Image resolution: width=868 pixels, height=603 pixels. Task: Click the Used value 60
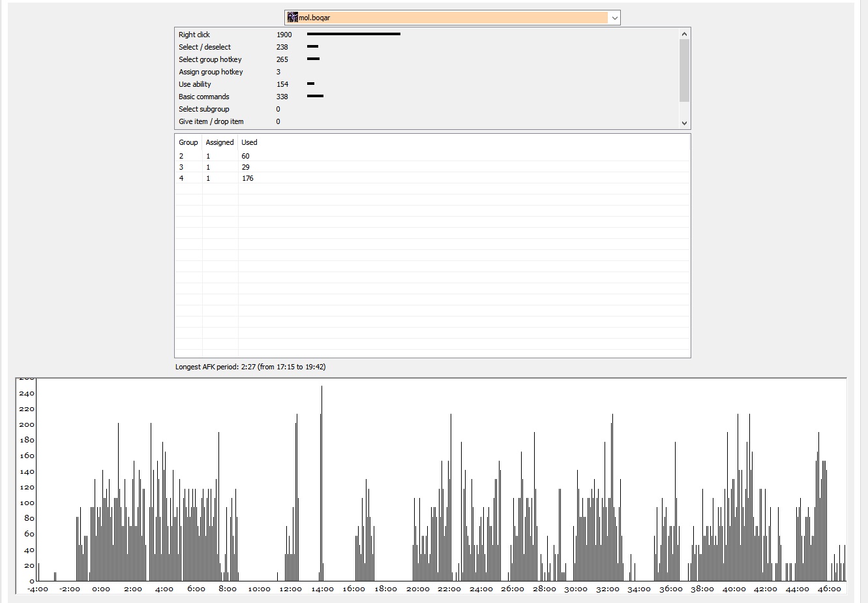[245, 156]
